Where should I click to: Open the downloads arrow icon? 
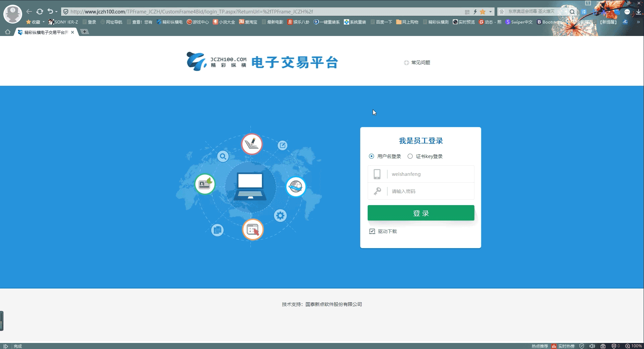[x=638, y=12]
